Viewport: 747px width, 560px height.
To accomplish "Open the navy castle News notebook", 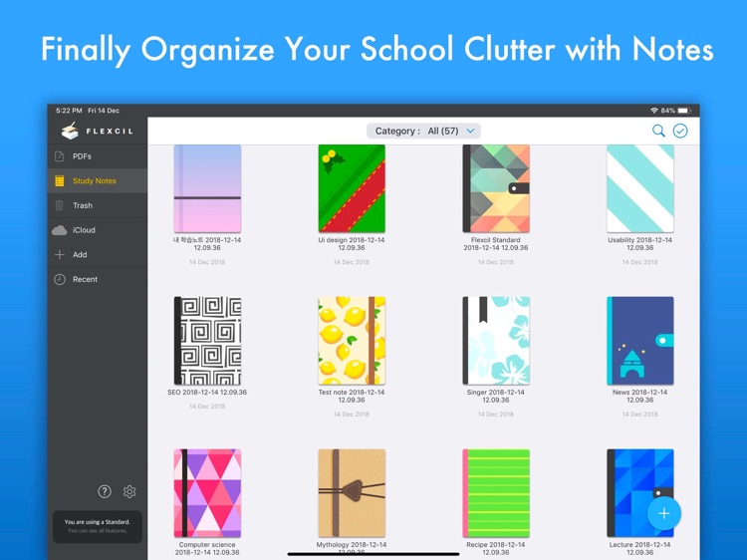I will 640,341.
